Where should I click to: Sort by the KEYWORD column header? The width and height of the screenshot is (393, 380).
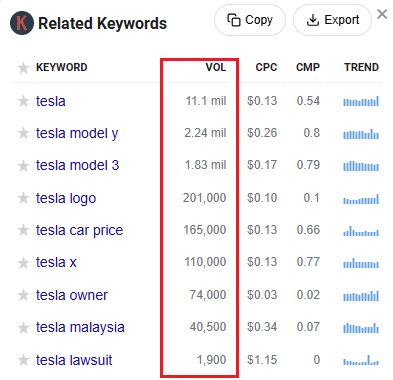[62, 67]
